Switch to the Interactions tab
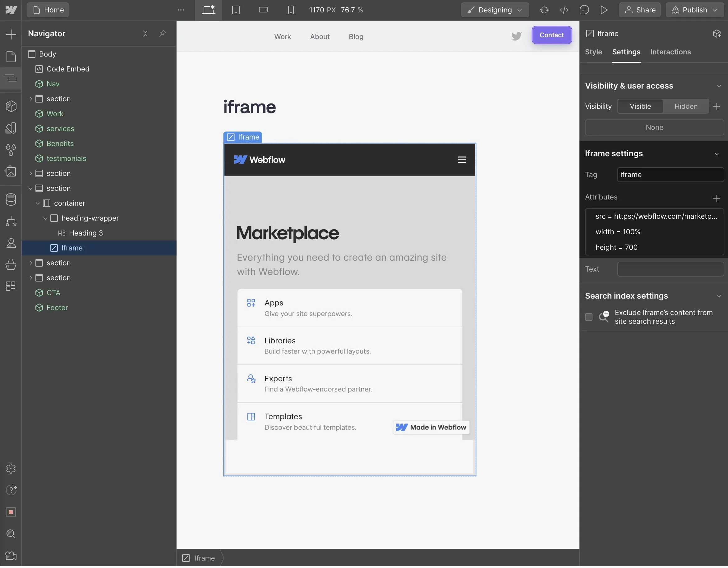The image size is (728, 568). (x=670, y=52)
